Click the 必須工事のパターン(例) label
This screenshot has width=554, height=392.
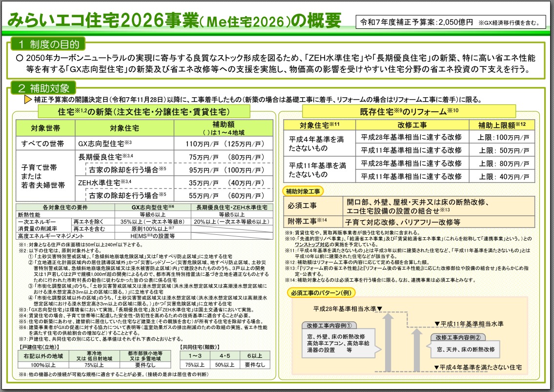tap(321, 293)
